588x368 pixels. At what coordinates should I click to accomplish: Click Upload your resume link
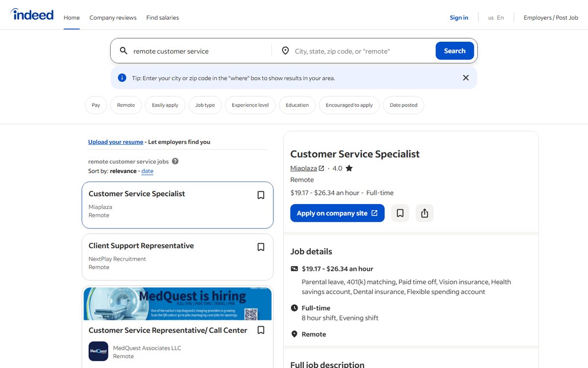[x=116, y=142]
